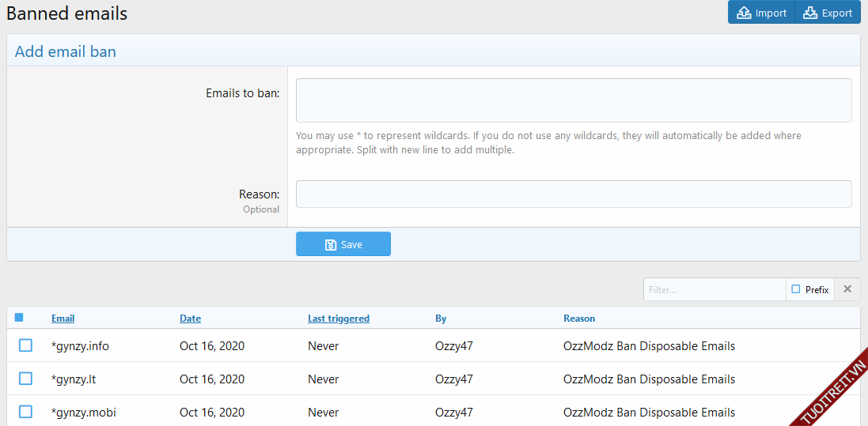Enable the Prefix filter checkbox
Image resolution: width=868 pixels, height=426 pixels.
tap(796, 289)
